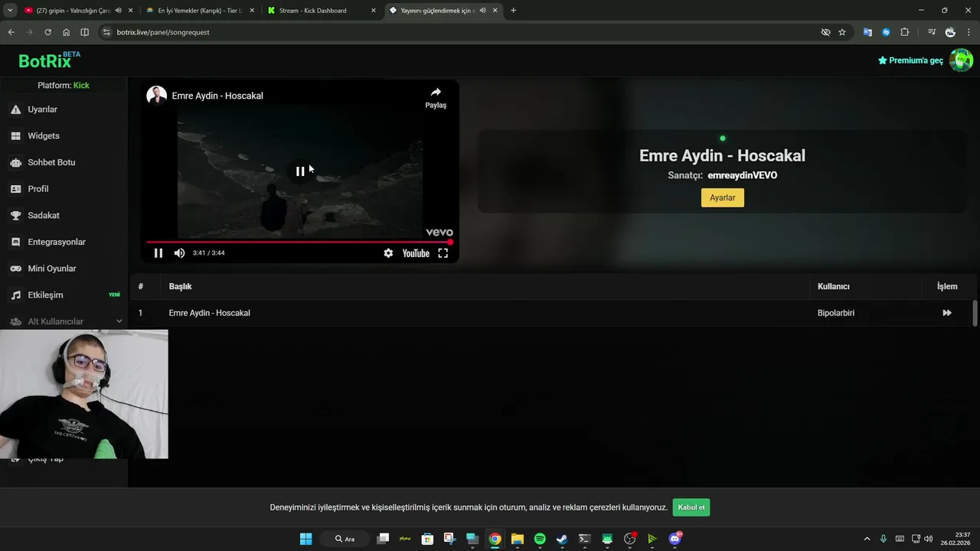Open a new browser tab
The width and height of the screenshot is (980, 551).
pyautogui.click(x=513, y=11)
